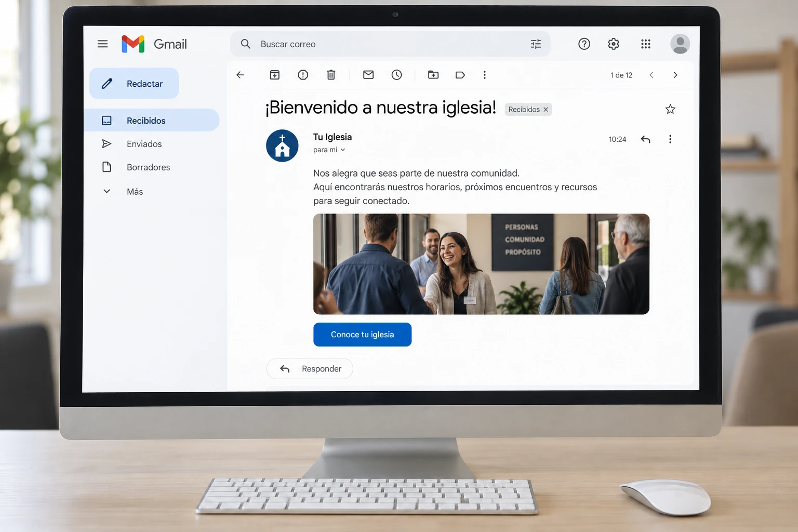798x532 pixels.
Task: Click the '10:24' timestamp
Action: pyautogui.click(x=617, y=139)
